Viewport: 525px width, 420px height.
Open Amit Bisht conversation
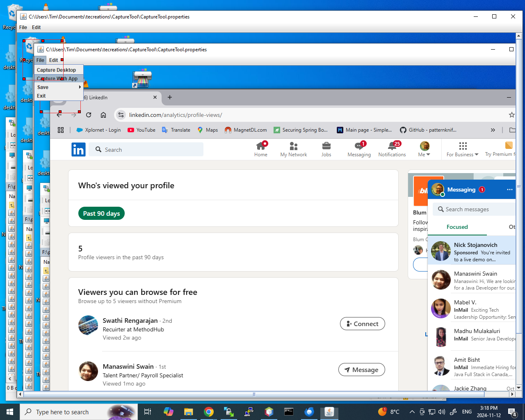point(472,366)
